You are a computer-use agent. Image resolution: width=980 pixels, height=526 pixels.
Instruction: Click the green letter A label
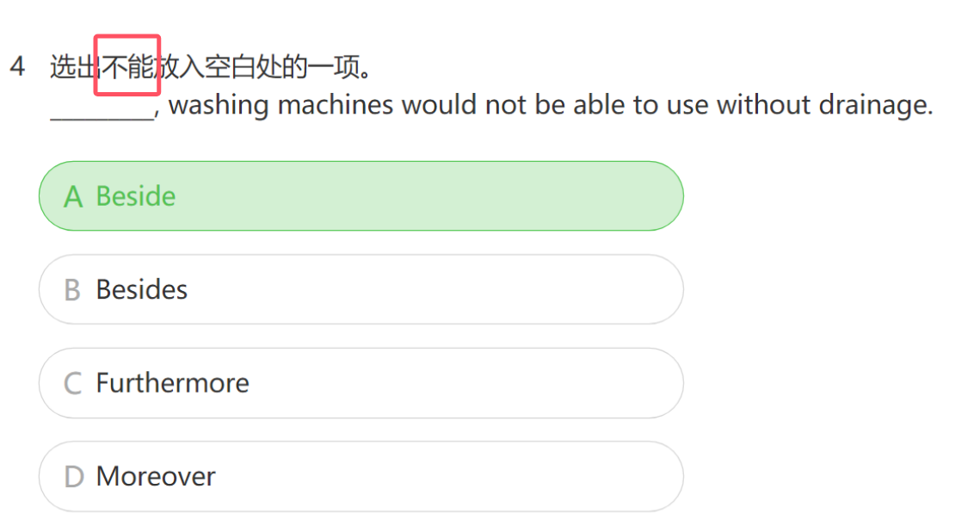coord(73,197)
